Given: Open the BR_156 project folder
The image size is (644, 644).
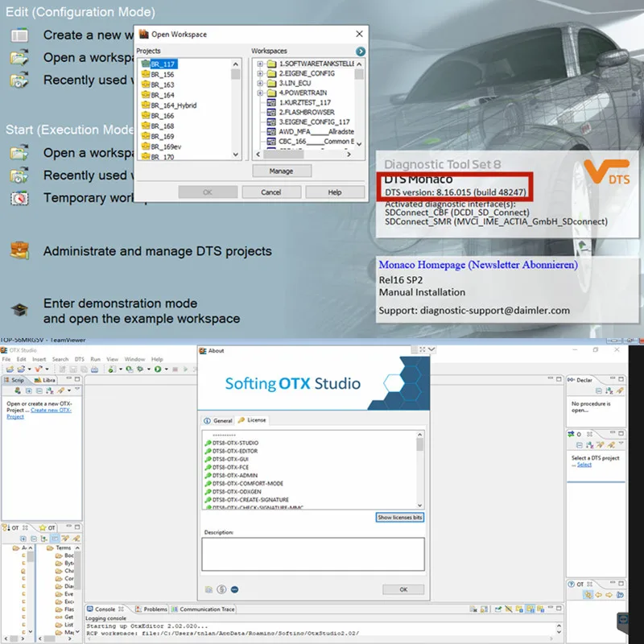Looking at the screenshot, I should point(158,74).
